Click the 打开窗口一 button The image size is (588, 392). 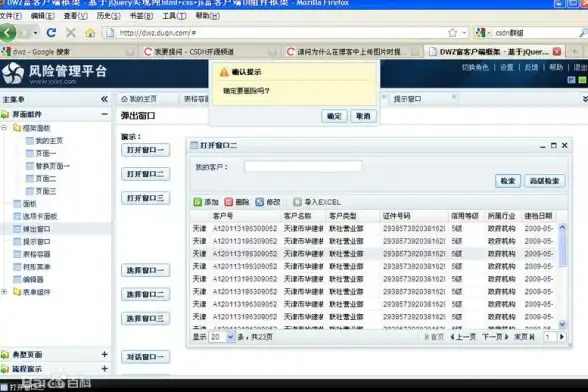click(145, 150)
